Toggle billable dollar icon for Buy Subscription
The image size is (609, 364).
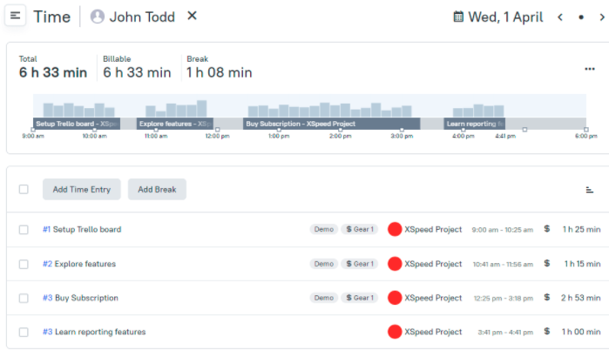pos(547,297)
